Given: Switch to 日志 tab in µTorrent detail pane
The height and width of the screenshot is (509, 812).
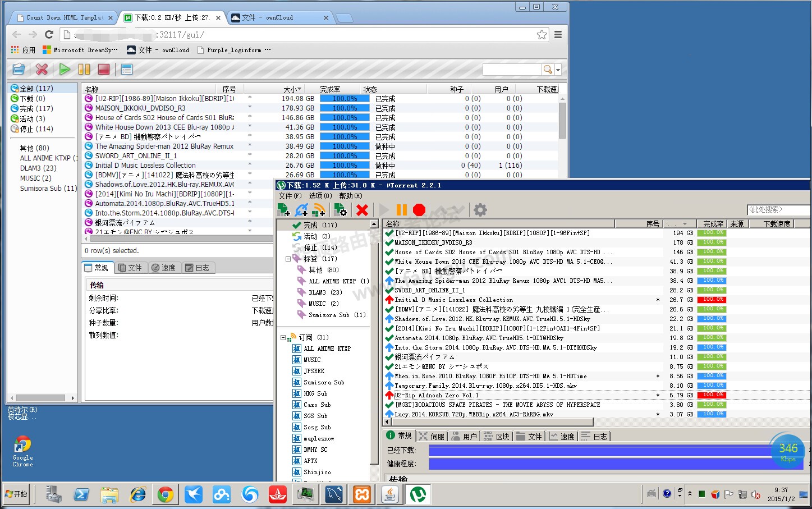Looking at the screenshot, I should 594,436.
